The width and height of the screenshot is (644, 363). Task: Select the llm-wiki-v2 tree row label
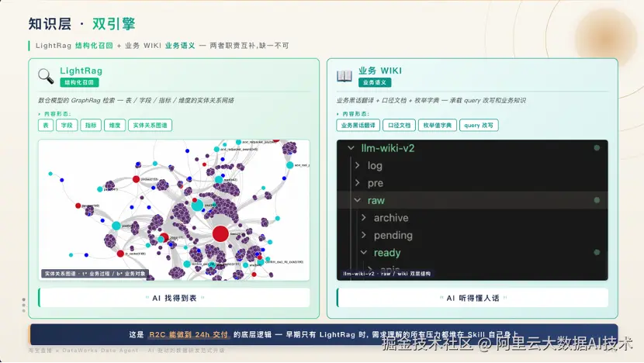(388, 148)
